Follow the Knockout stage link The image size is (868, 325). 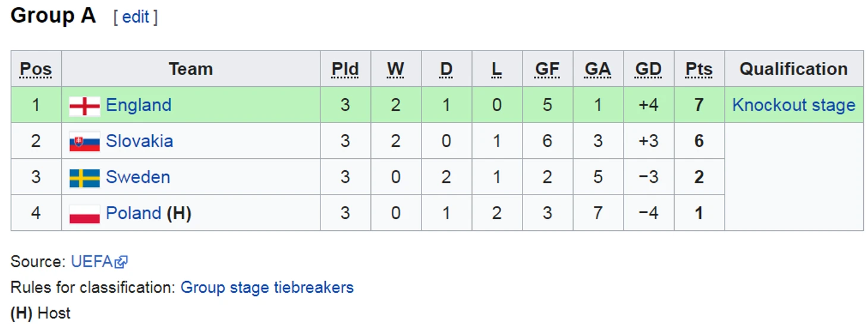(x=794, y=105)
